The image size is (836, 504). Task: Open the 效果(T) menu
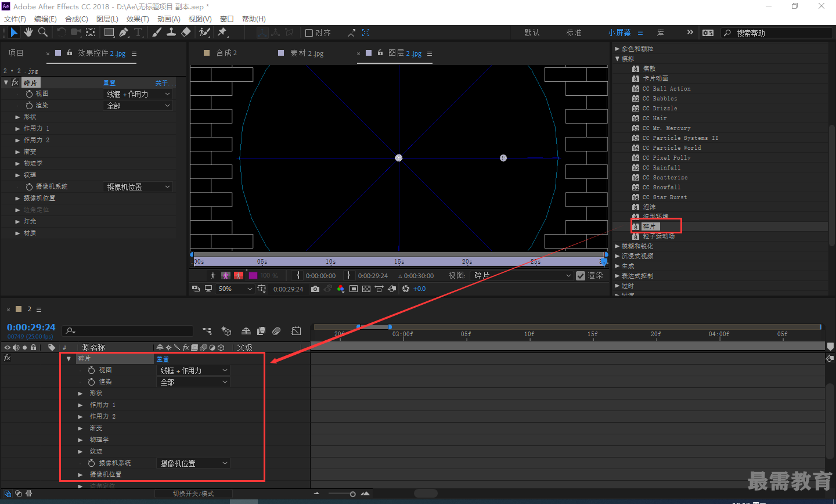pyautogui.click(x=138, y=19)
